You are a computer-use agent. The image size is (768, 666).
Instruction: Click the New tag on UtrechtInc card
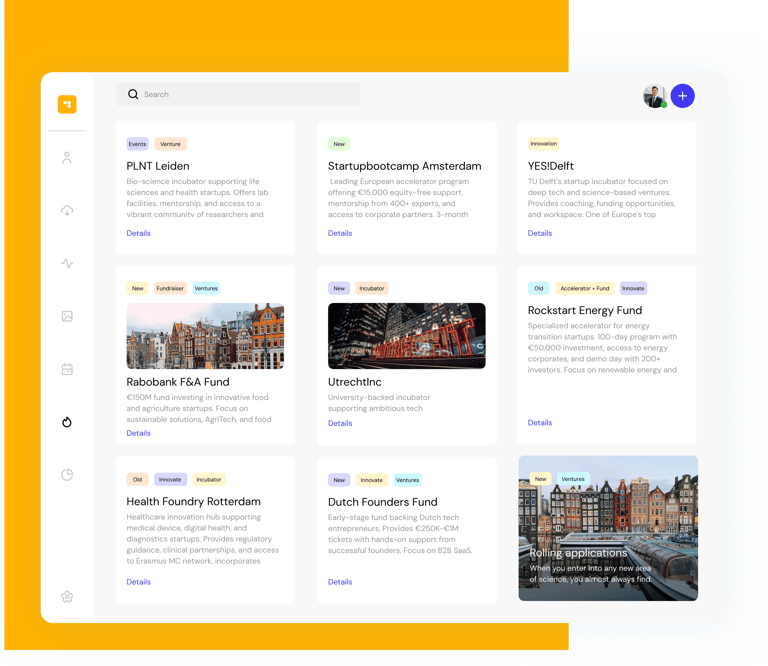point(339,288)
